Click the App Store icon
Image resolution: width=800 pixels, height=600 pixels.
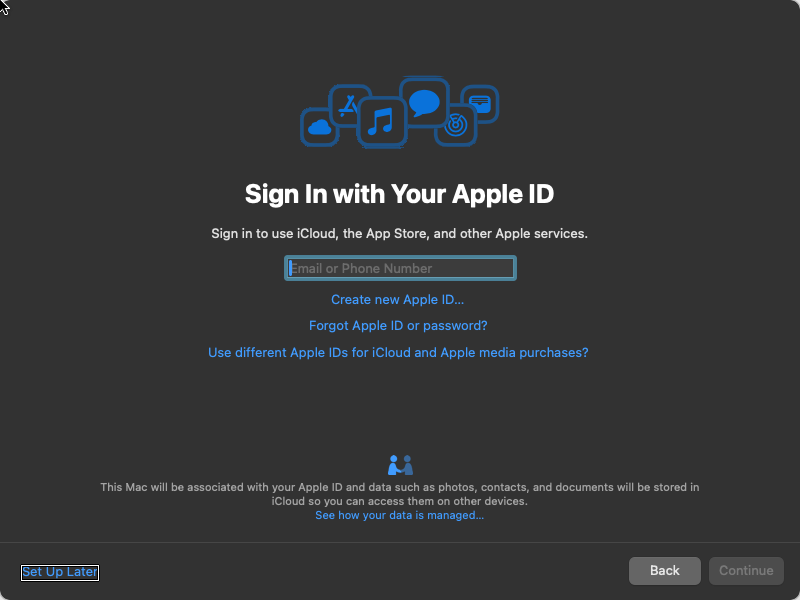tap(349, 105)
